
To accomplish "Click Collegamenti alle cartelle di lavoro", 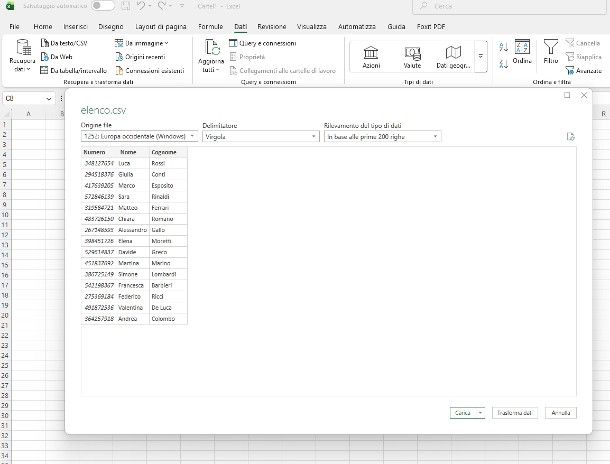I will pos(282,70).
